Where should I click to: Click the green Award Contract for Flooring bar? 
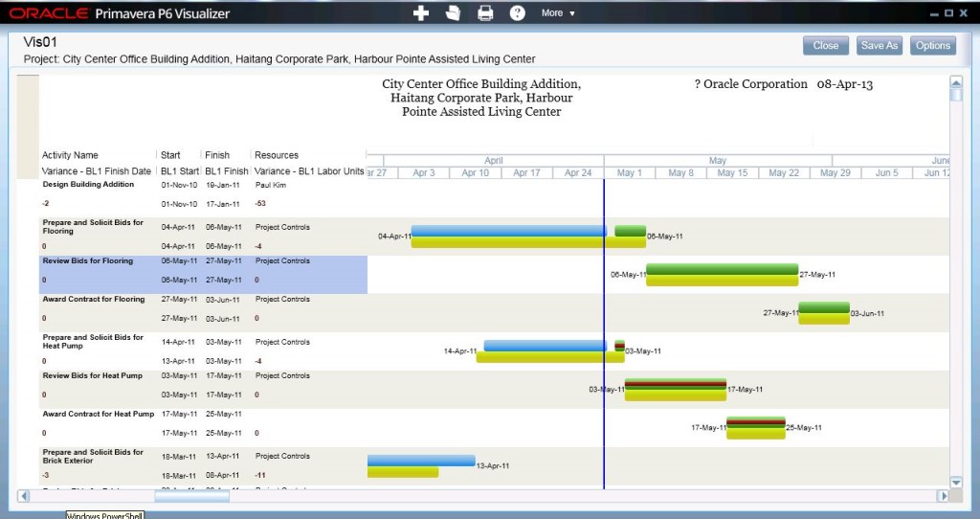823,307
